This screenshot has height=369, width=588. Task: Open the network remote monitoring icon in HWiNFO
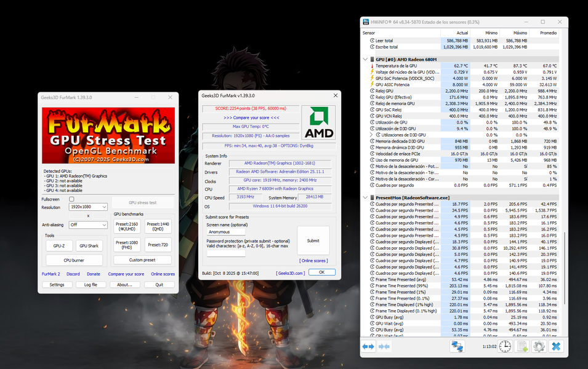pyautogui.click(x=457, y=347)
